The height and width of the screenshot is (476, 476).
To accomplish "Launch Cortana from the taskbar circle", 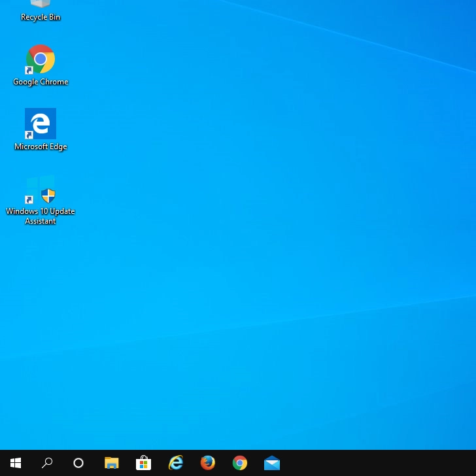I will (x=78, y=463).
